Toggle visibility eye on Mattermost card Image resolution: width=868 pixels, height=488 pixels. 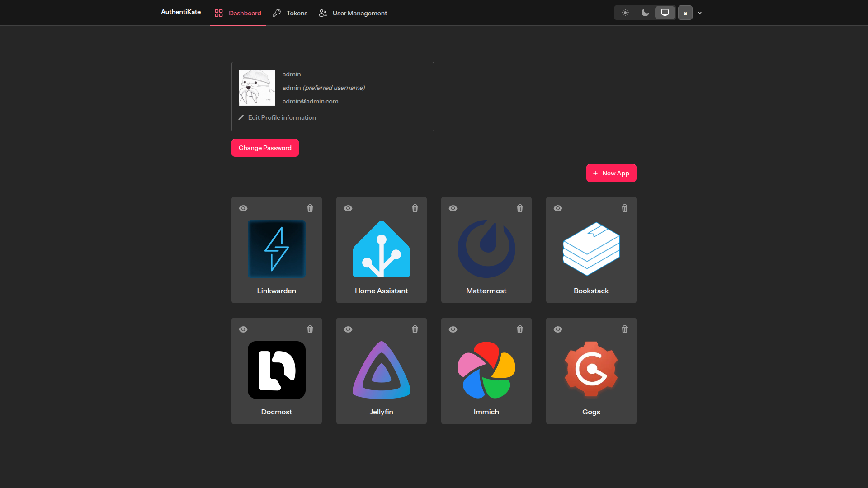pyautogui.click(x=453, y=208)
